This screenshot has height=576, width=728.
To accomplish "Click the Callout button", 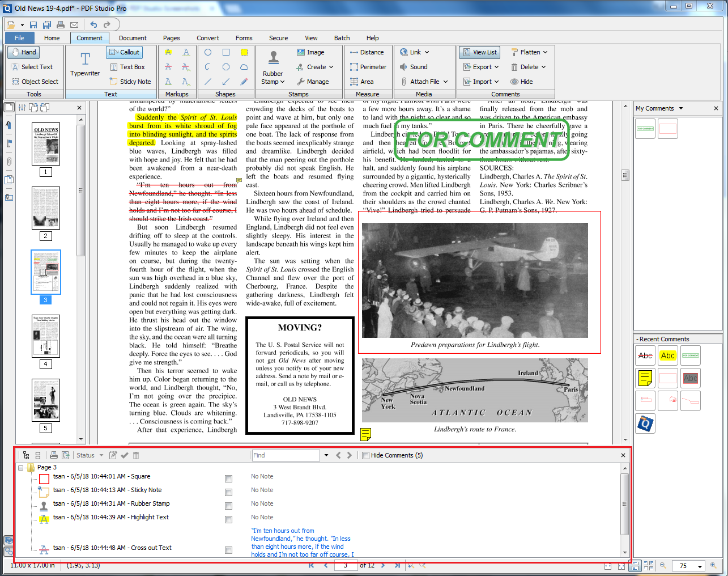I will click(x=124, y=52).
